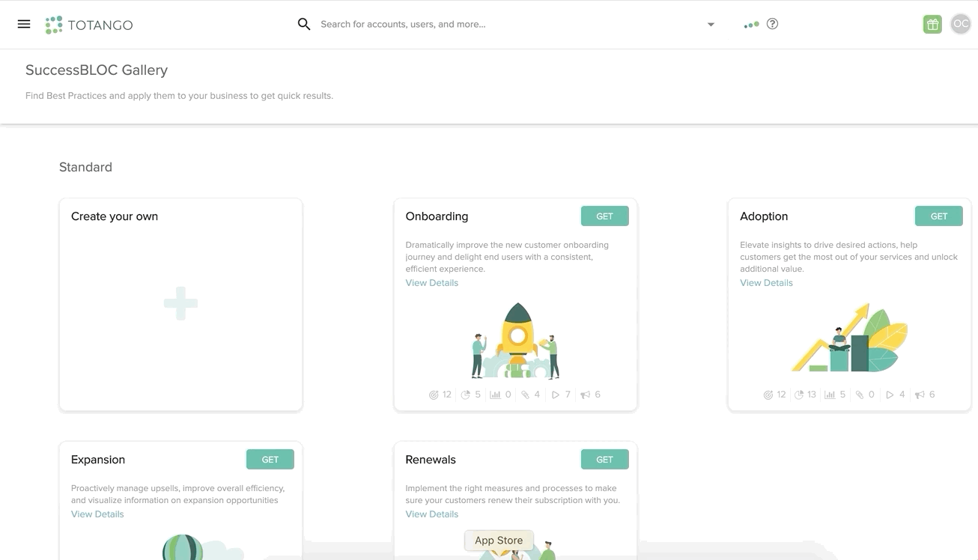Click the Adoption growth chart illustration
The width and height of the screenshot is (978, 560).
[850, 337]
